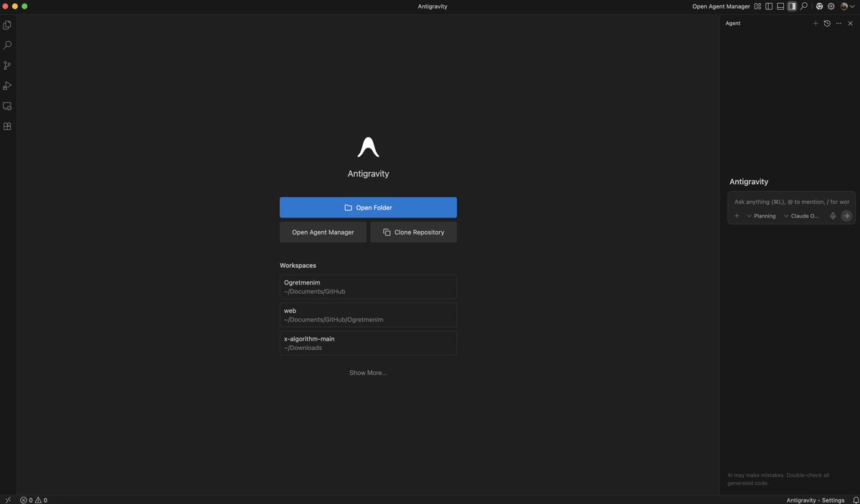Open the Explorer view in activity bar
The height and width of the screenshot is (504, 860).
pos(7,24)
